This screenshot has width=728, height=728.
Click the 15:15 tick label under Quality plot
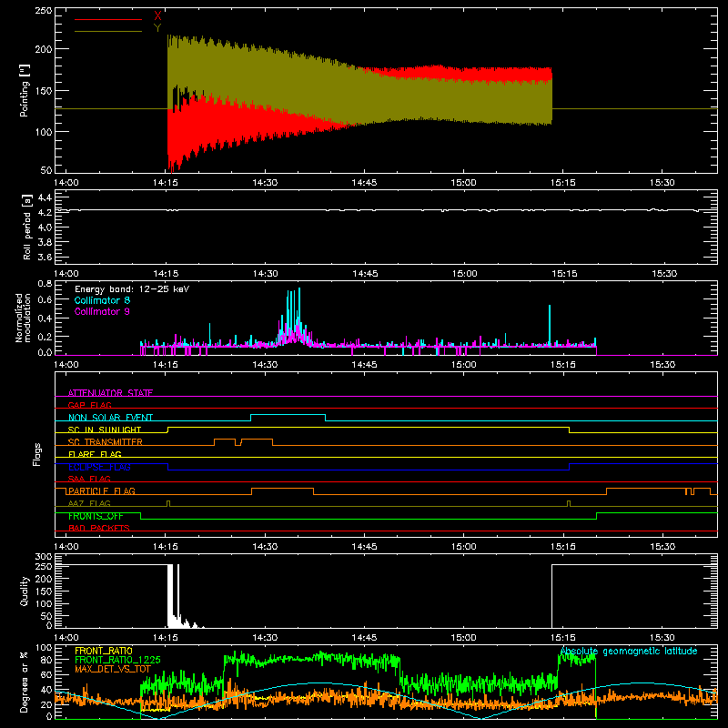coord(563,638)
